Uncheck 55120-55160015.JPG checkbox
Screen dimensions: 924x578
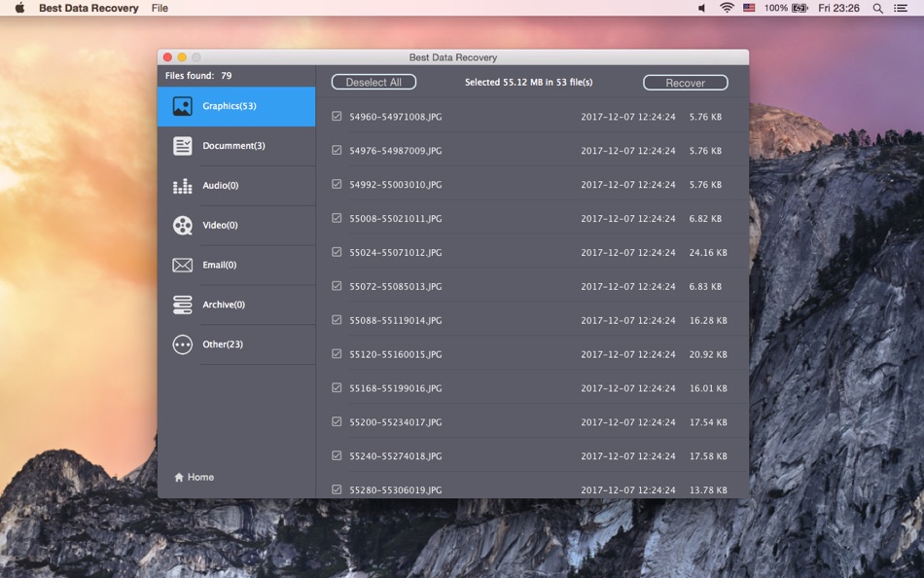pyautogui.click(x=337, y=353)
